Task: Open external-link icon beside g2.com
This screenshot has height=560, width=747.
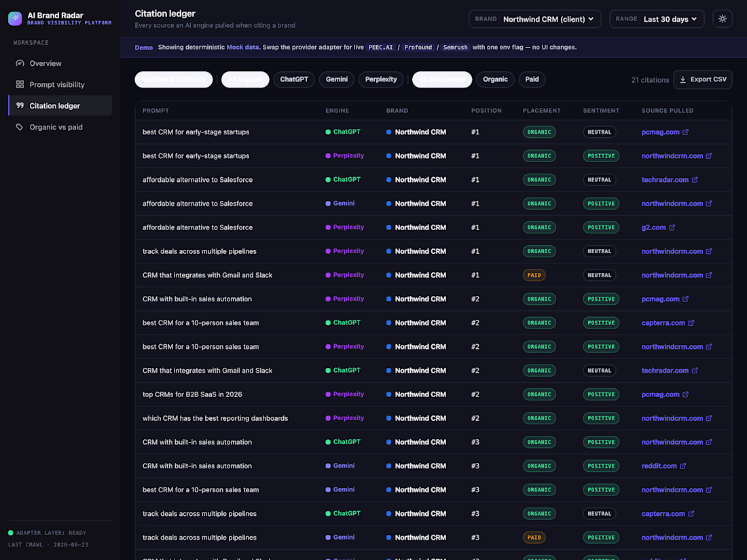Action: coord(672,227)
